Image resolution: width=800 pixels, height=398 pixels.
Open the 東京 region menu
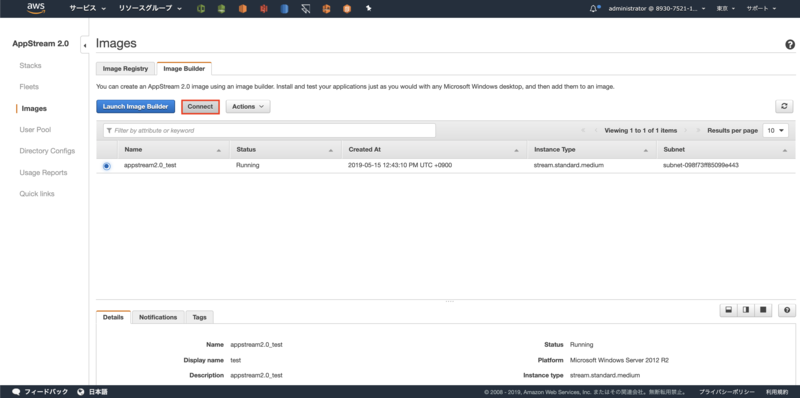coord(725,9)
